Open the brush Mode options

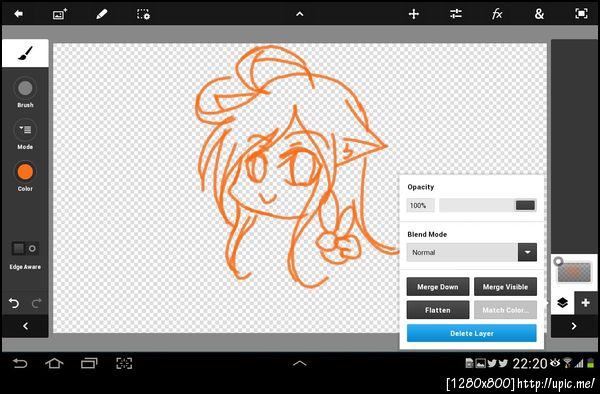click(x=25, y=134)
